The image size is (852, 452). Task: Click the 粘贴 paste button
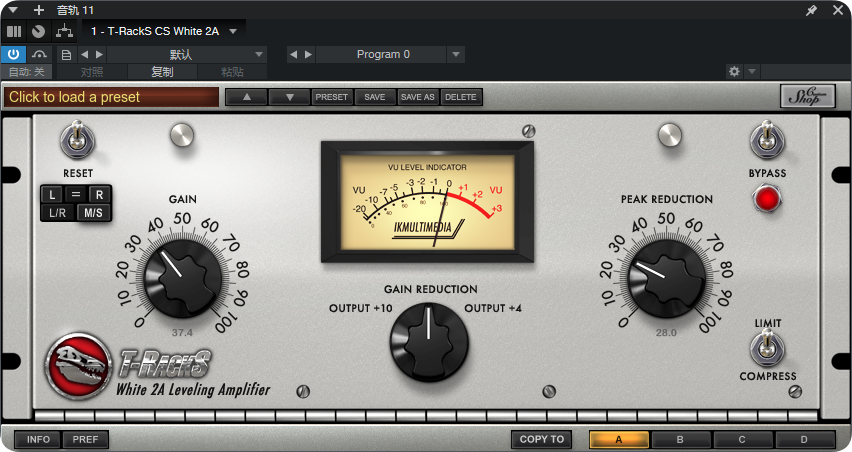pos(232,72)
